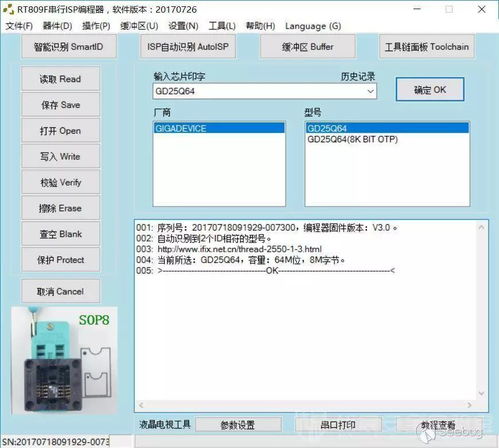Open the 工具链面板 Toolchain panel

[427, 47]
